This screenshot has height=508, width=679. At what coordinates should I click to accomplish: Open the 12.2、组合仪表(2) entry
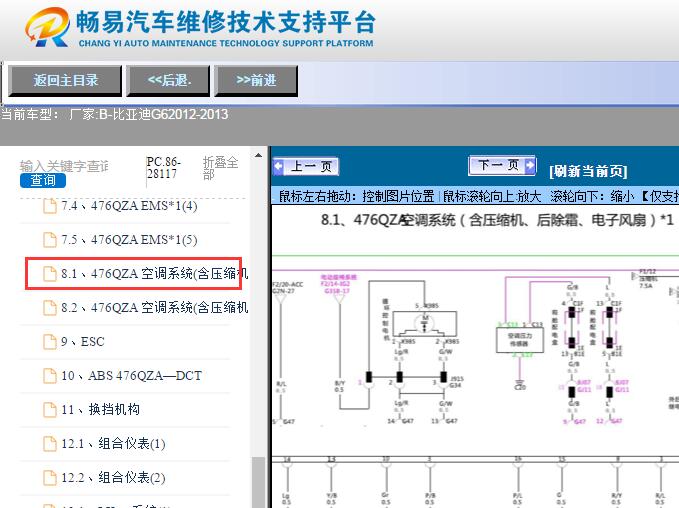113,477
